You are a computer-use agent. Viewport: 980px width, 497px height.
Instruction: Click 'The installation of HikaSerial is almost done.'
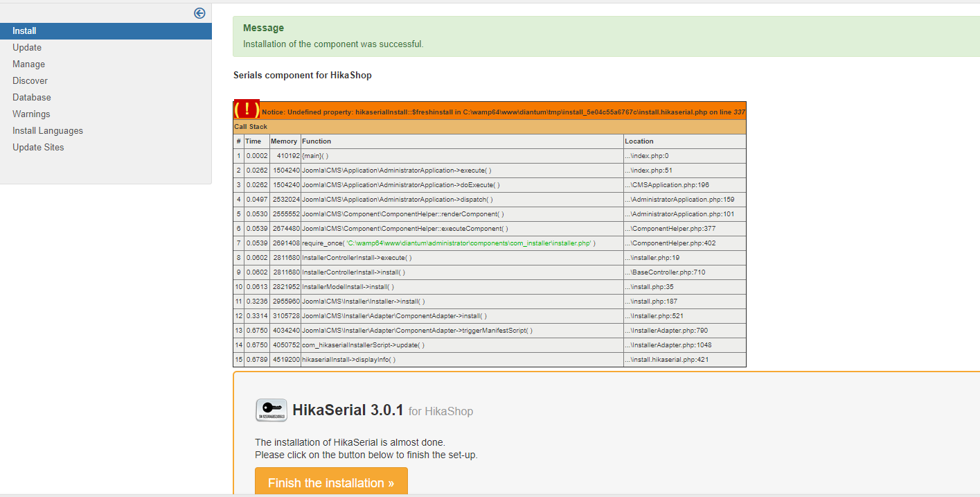coord(350,442)
